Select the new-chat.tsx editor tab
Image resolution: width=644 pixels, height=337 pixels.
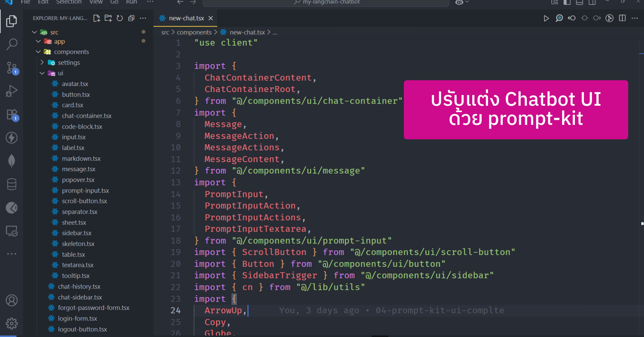[x=185, y=18]
